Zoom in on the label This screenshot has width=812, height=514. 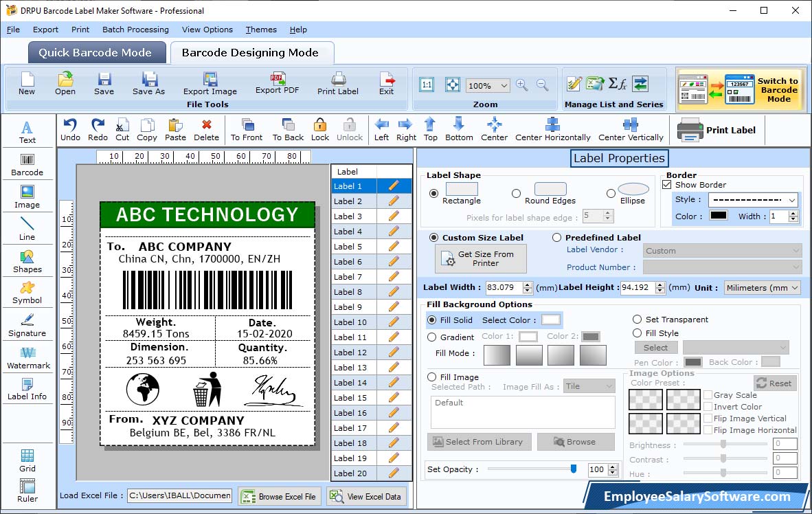click(522, 85)
